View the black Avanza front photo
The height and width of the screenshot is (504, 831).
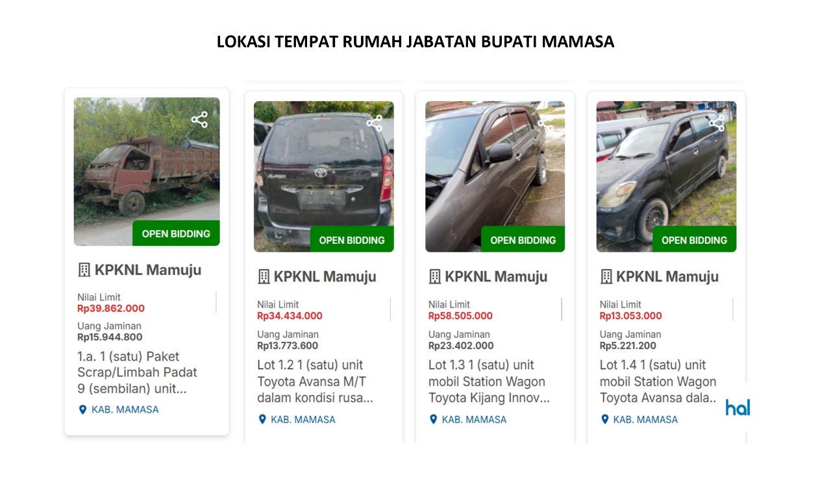click(666, 176)
